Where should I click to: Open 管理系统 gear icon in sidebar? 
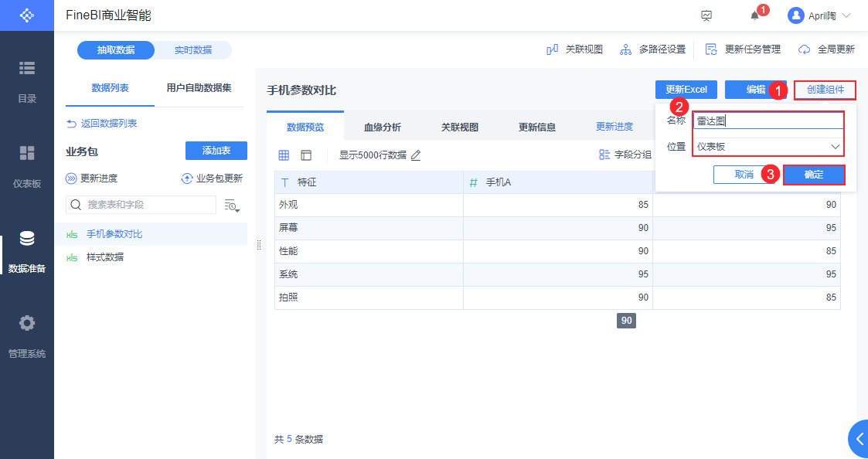[x=27, y=323]
